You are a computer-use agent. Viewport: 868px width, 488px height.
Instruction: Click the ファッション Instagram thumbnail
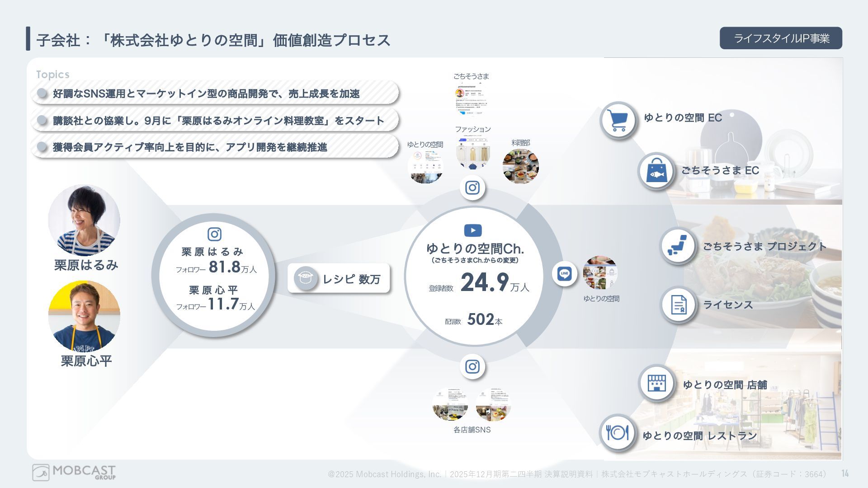point(473,153)
